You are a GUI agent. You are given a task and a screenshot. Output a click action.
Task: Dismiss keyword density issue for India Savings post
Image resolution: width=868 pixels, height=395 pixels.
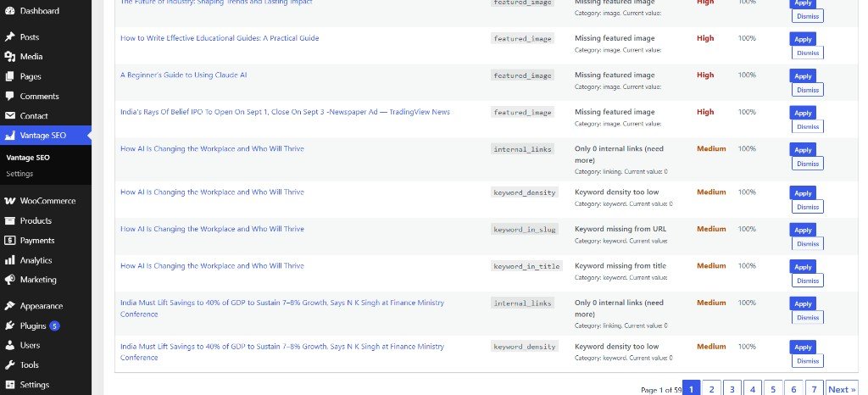(x=808, y=361)
